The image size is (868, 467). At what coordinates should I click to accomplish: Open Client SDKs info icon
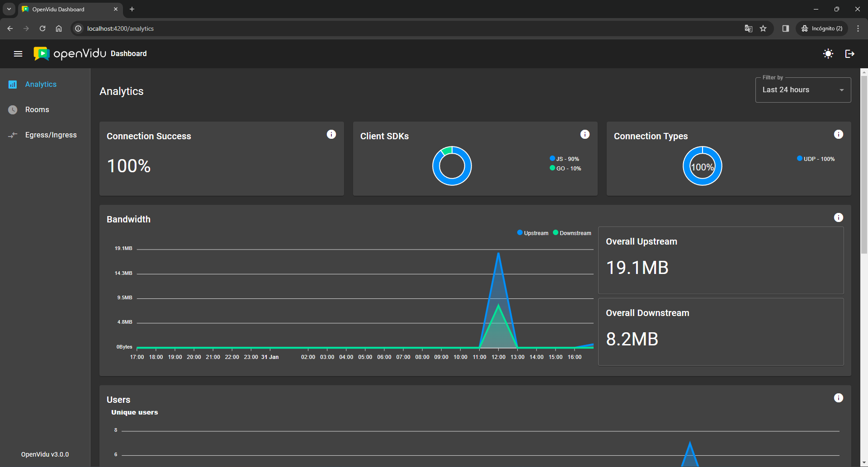point(585,134)
